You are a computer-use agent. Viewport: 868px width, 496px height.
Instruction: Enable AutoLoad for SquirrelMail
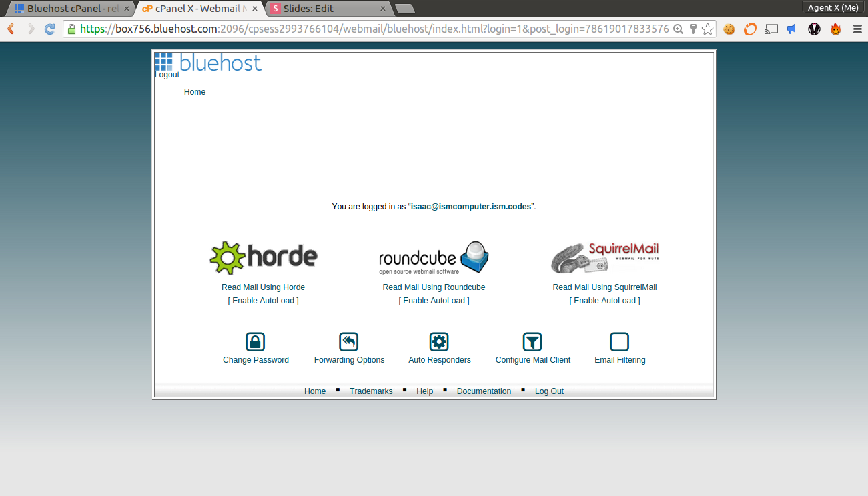tap(604, 301)
